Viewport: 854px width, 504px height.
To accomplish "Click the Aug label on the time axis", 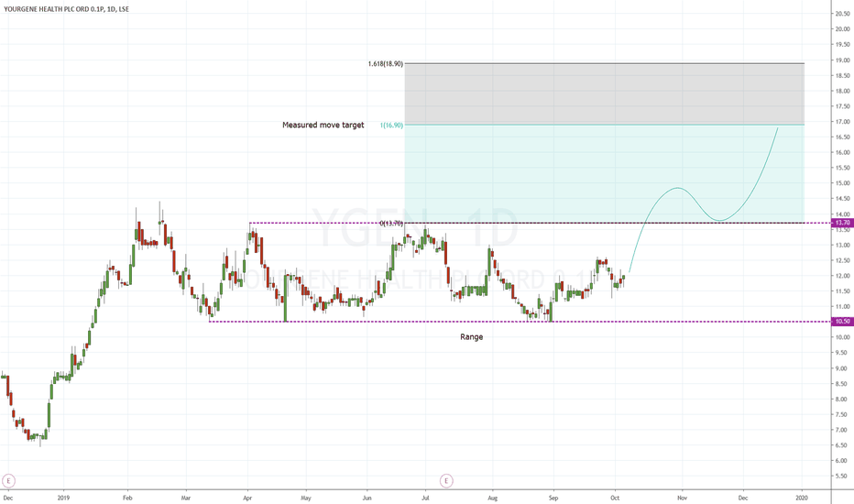I will (492, 498).
